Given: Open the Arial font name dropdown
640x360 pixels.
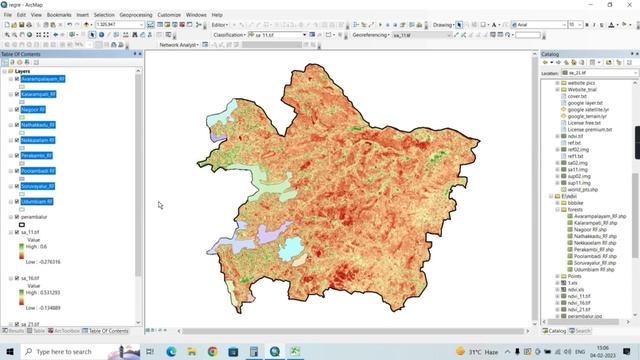Looking at the screenshot, I should (564, 25).
